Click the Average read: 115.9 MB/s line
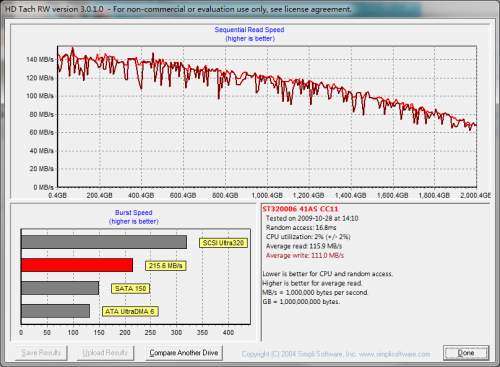The height and width of the screenshot is (367, 500). tap(304, 246)
